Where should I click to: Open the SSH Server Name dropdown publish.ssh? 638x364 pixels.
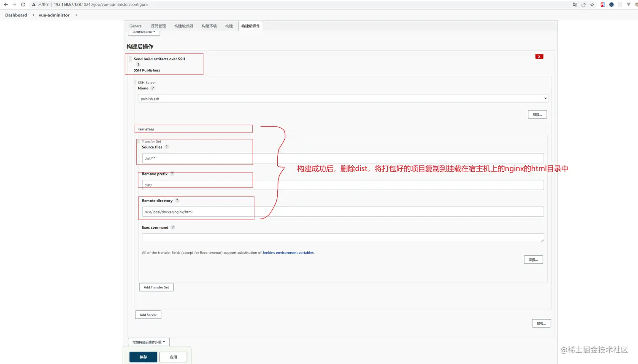(343, 99)
